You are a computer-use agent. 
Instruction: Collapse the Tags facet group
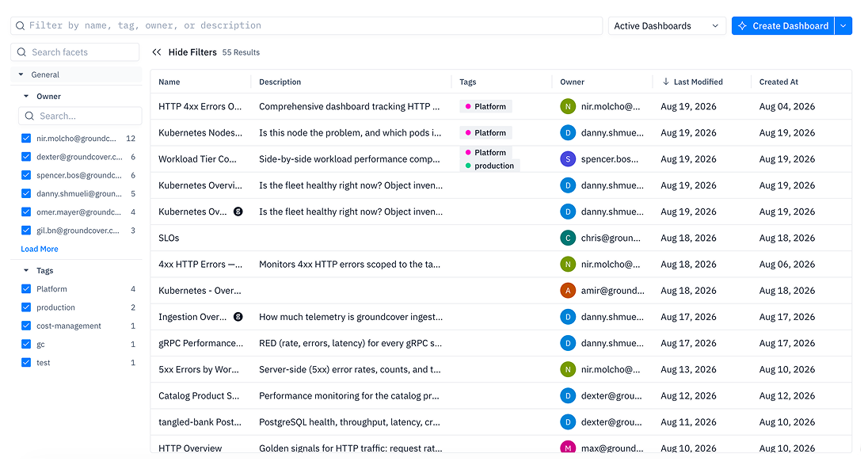pos(26,271)
